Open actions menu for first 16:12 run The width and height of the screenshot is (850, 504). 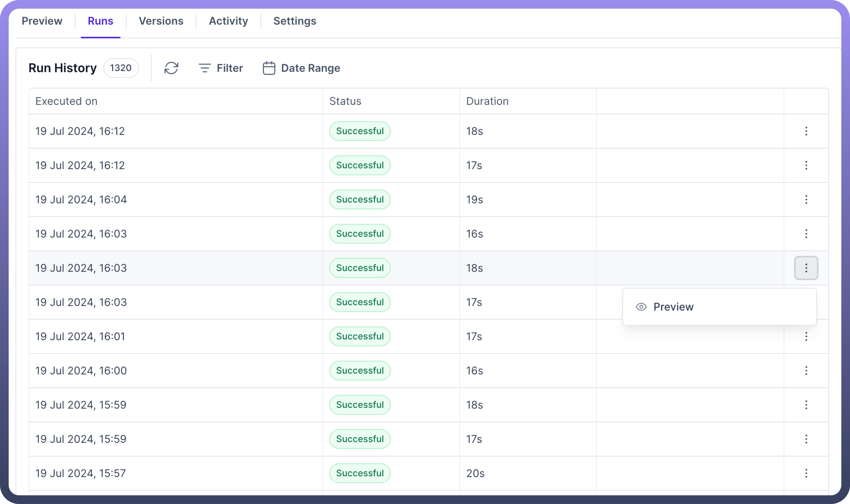tap(806, 131)
